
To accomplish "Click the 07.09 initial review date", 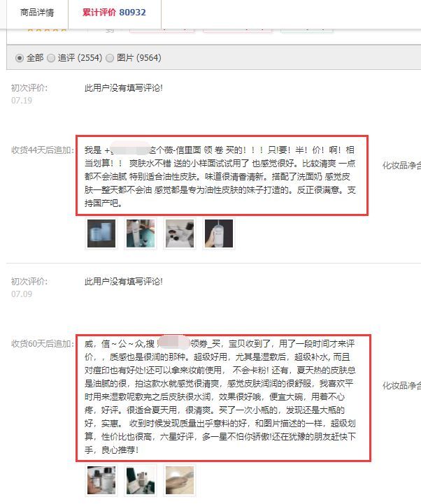I will pyautogui.click(x=22, y=294).
